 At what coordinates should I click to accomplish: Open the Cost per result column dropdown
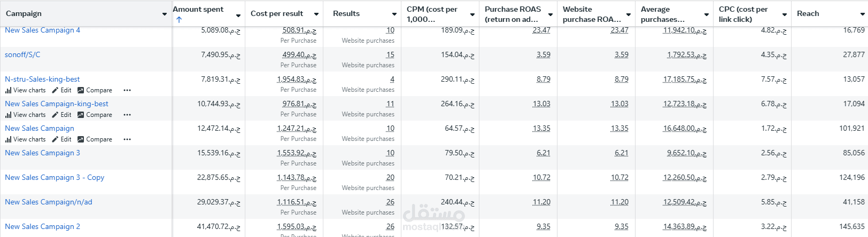pos(316,14)
